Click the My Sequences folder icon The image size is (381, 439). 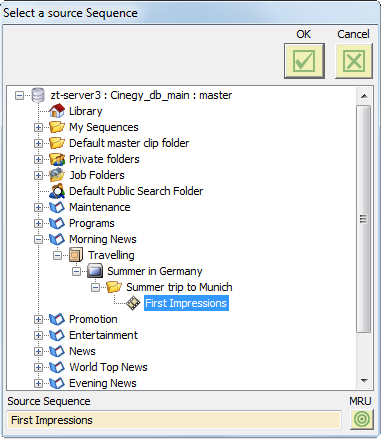click(57, 127)
